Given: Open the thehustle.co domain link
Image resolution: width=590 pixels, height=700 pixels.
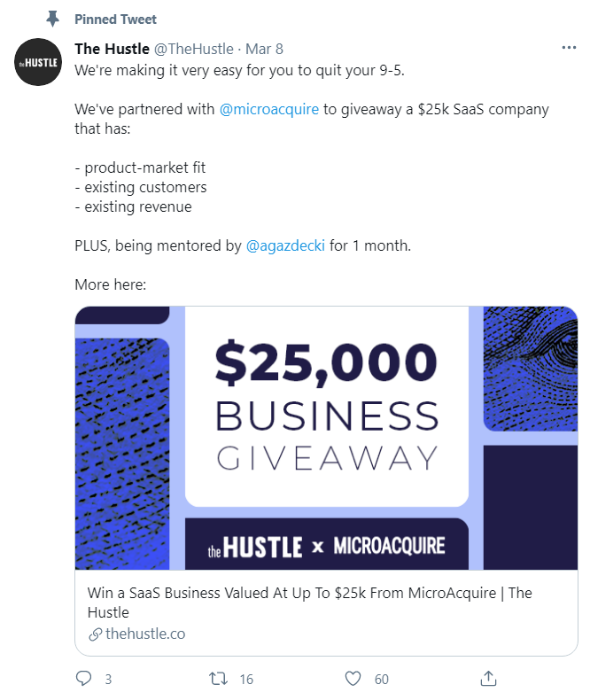Looking at the screenshot, I should (x=145, y=634).
